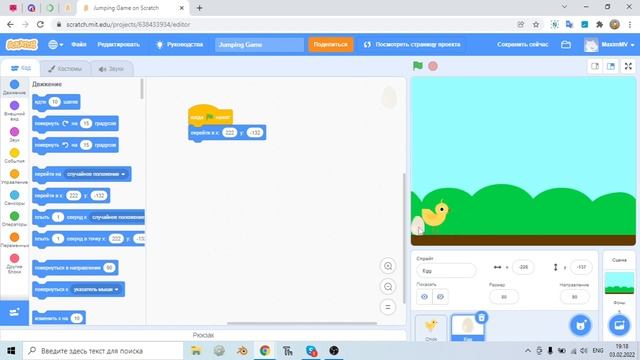Screen dimensions: 640x360
Task: Switch to the Sounds tab
Action: (111, 69)
